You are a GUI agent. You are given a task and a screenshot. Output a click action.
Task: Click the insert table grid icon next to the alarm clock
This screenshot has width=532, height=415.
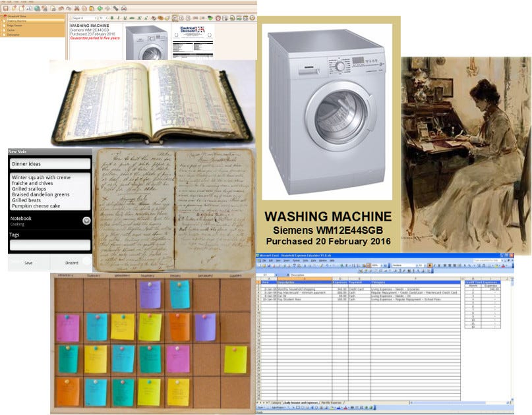click(x=225, y=18)
